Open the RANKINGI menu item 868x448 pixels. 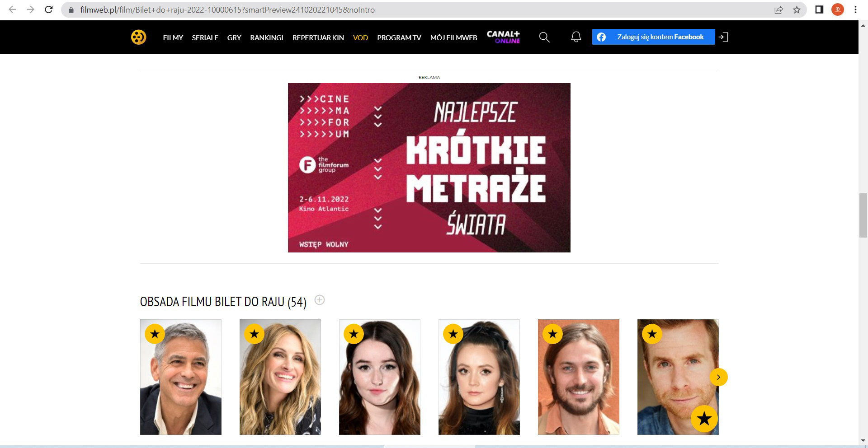pyautogui.click(x=267, y=37)
